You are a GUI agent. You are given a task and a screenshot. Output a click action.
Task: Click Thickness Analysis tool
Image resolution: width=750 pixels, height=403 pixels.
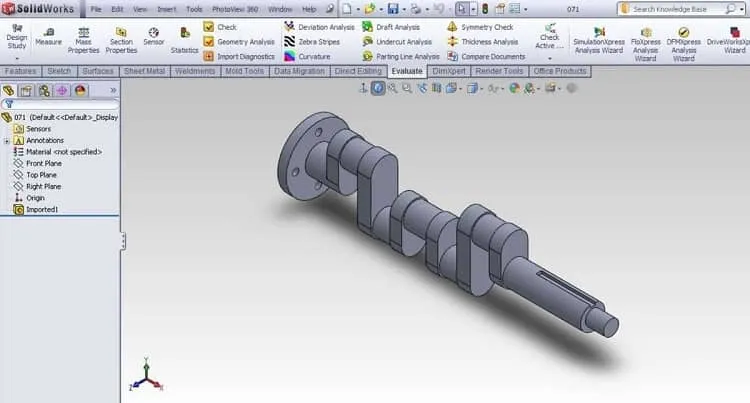(x=483, y=42)
